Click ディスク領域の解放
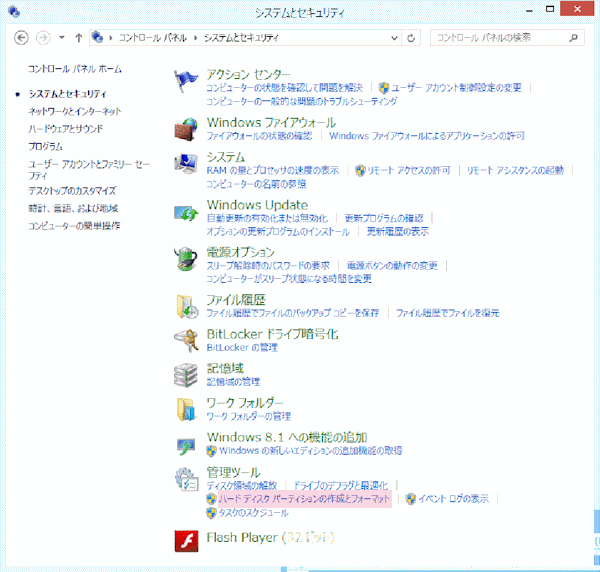Viewport: 600px width, 572px height. click(x=242, y=486)
